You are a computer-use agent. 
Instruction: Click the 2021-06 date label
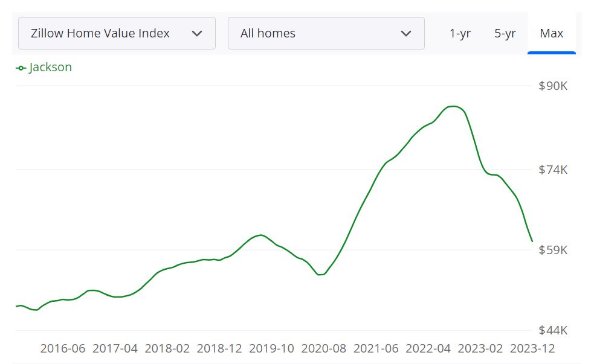376,348
